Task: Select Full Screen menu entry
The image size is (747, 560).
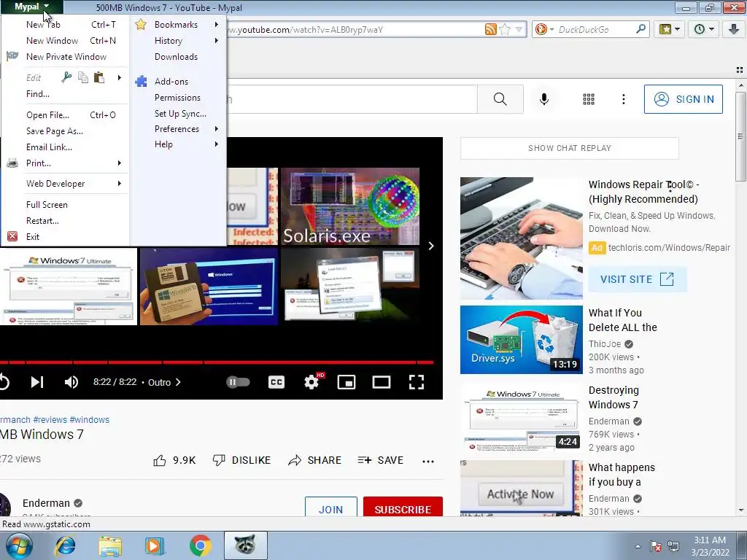Action: pos(66,205)
